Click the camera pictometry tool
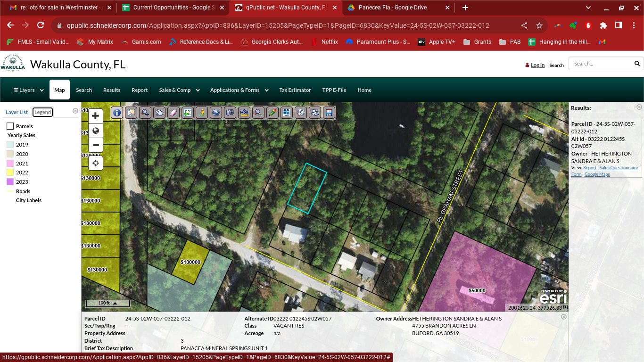Screen dimensions: 644x362 click(x=230, y=113)
